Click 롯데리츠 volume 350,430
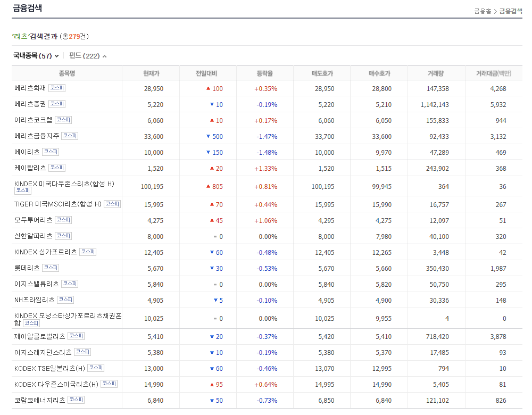Image resolution: width=532 pixels, height=415 pixels. coord(437,269)
